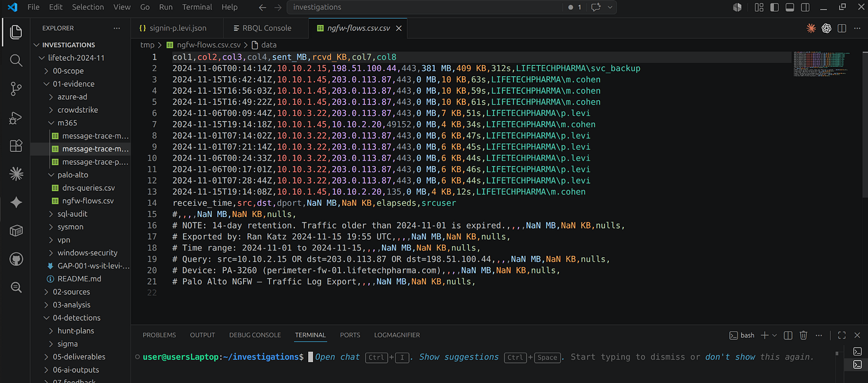Open the chat dropdown arrow in title bar
This screenshot has width=868, height=383.
point(611,7)
